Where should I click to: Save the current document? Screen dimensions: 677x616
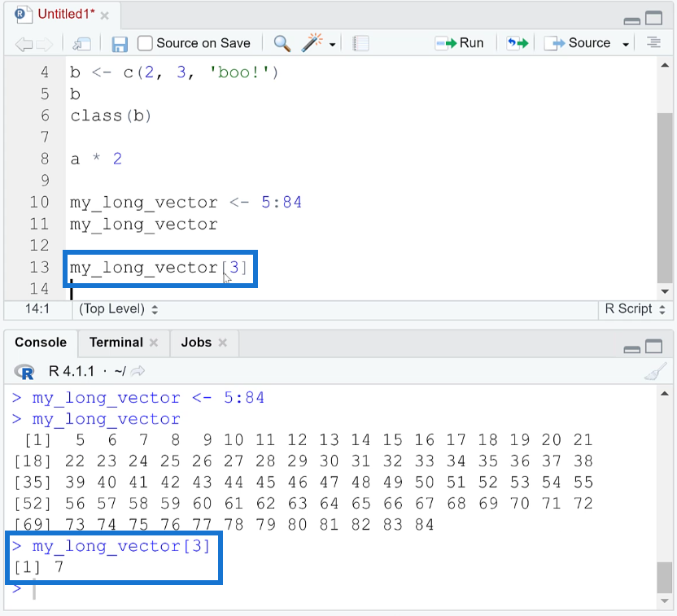click(120, 44)
